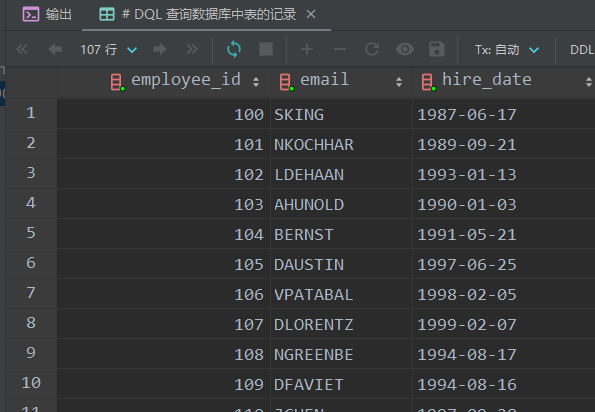Jump to last page of results
Image resolution: width=595 pixels, height=412 pixels.
(192, 49)
